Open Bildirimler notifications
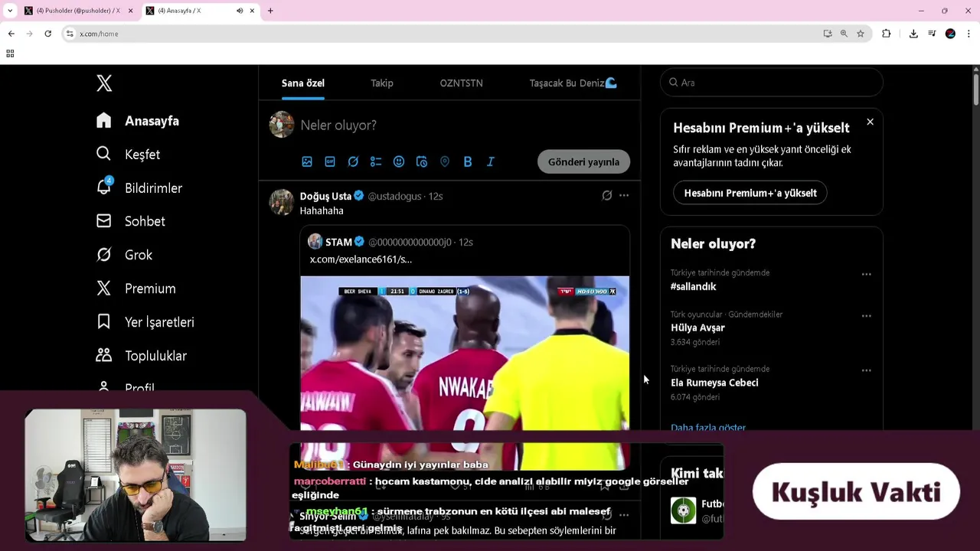Screen dimensions: 980x551 tap(139, 188)
